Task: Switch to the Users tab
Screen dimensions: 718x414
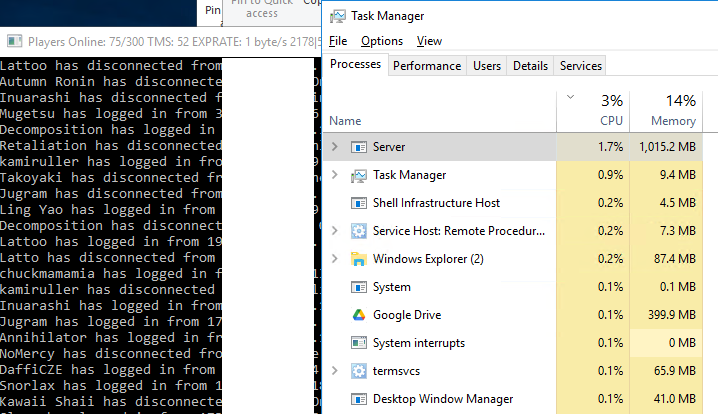Action: coord(487,66)
